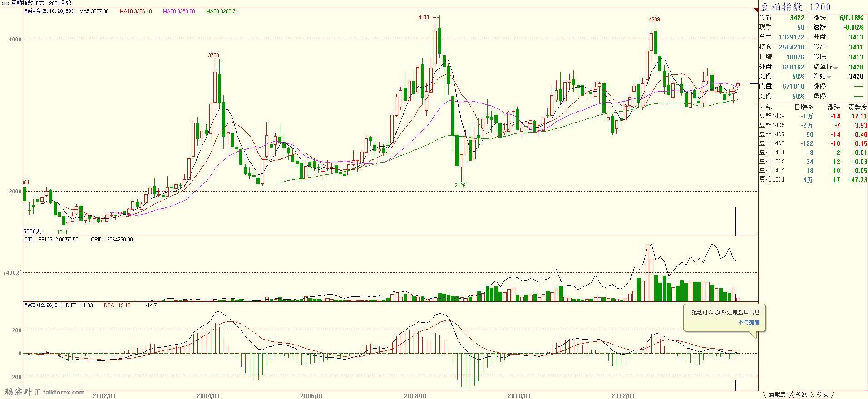Click the 2012/01 date axis label
Image resolution: width=868 pixels, height=399 pixels.
point(623,396)
